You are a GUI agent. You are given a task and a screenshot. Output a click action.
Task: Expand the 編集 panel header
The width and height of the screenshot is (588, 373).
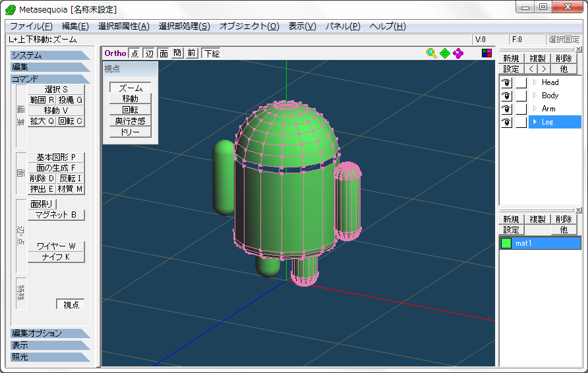50,67
